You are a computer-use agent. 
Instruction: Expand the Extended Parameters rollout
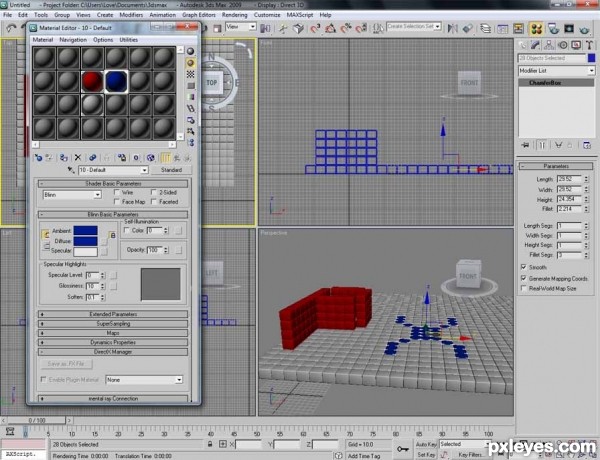coord(113,314)
